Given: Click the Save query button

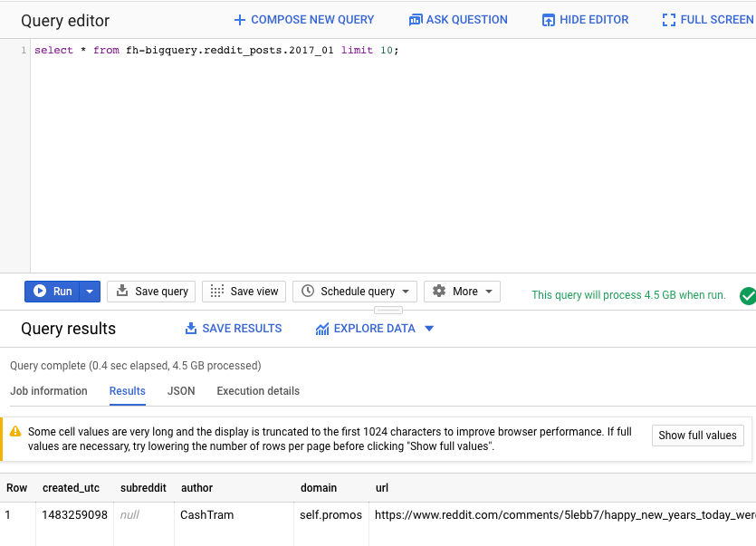Looking at the screenshot, I should (x=150, y=292).
